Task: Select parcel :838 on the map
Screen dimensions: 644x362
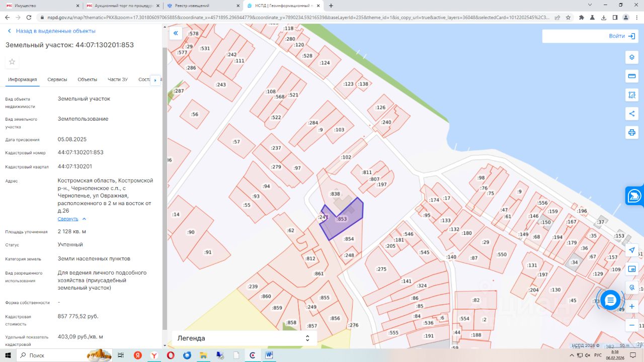Action: 335,194
